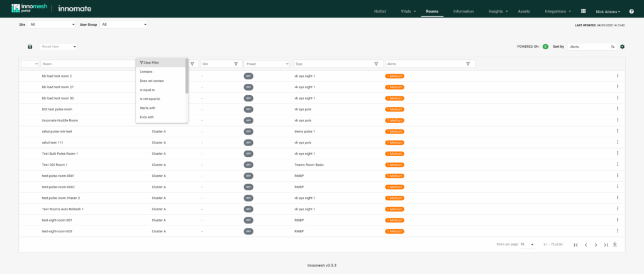Toggle power switch for Test Bulk Pulse Room 1
This screenshot has width=644, height=274.
[248, 154]
